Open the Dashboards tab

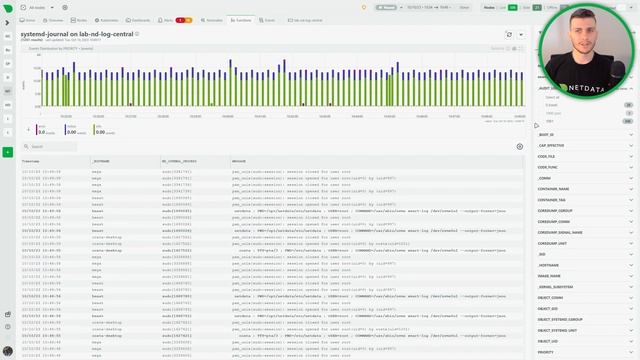(138, 20)
